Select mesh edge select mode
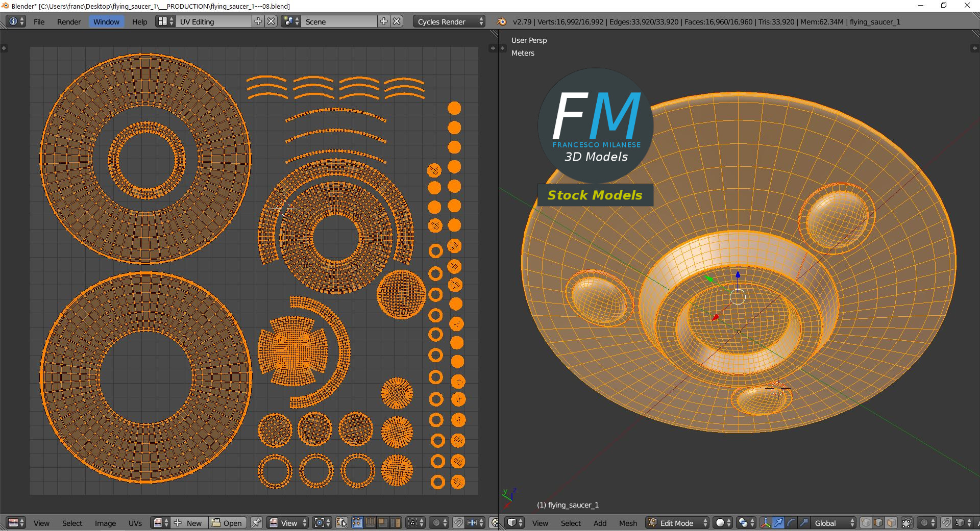980x531 pixels. click(878, 523)
